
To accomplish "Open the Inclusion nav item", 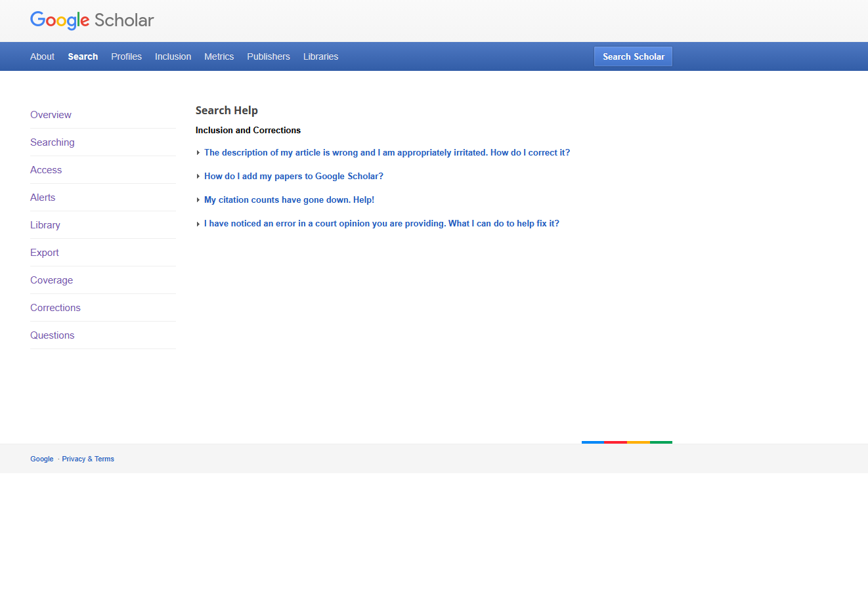I will point(173,56).
